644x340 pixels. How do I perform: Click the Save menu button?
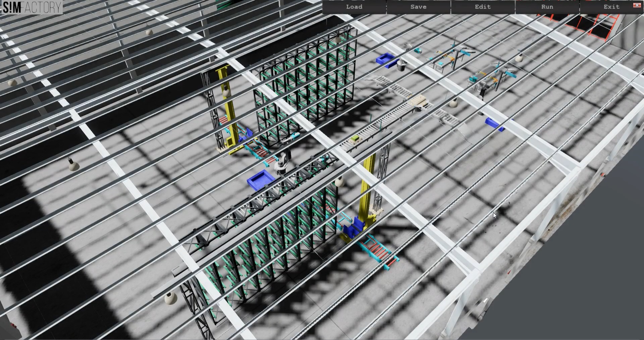pos(418,7)
